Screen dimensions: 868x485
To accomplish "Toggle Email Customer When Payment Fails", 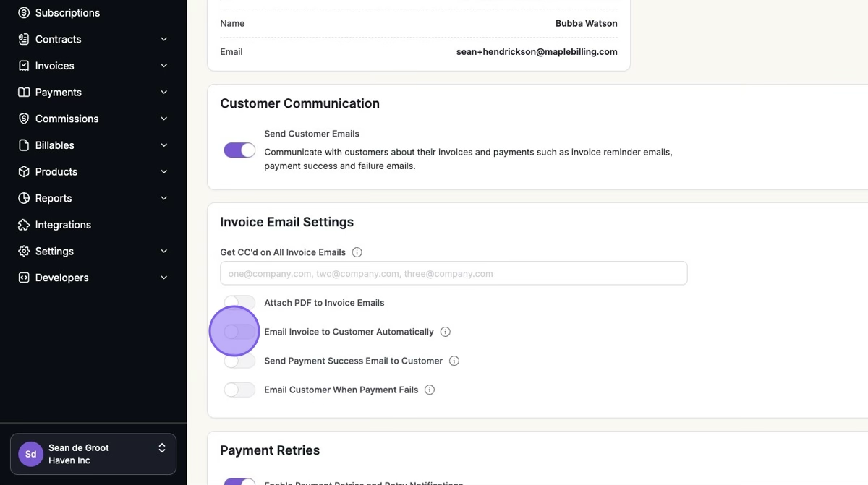I will 239,390.
